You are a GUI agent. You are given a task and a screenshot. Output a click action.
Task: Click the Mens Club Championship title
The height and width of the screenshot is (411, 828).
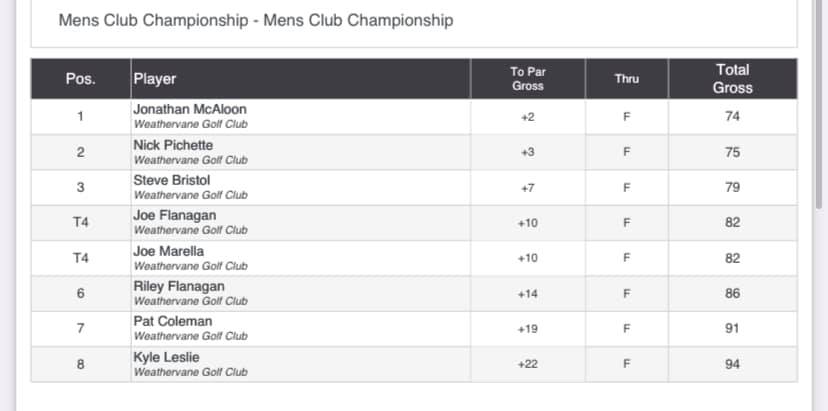(256, 21)
